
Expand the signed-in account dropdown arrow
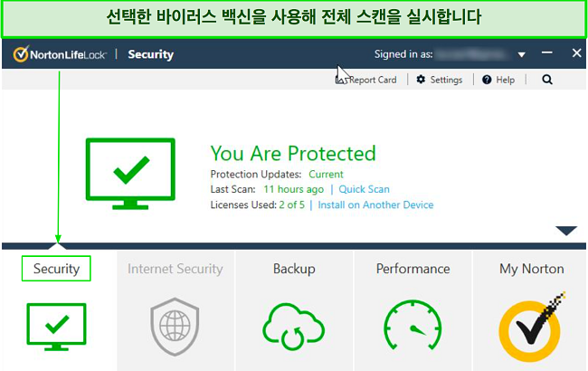click(521, 55)
